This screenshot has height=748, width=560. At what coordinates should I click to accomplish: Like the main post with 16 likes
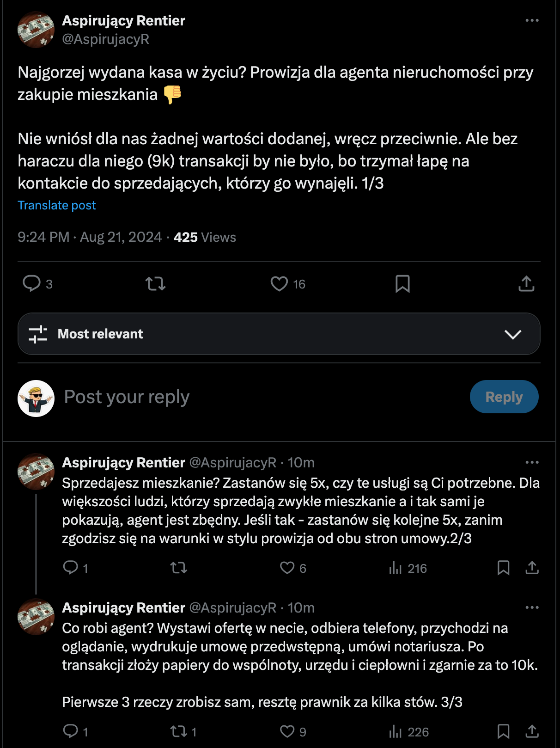click(279, 283)
